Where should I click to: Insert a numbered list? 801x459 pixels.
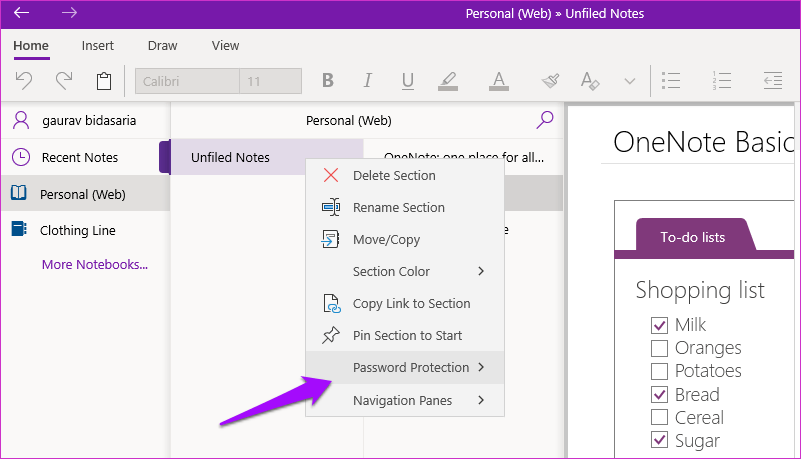[721, 81]
